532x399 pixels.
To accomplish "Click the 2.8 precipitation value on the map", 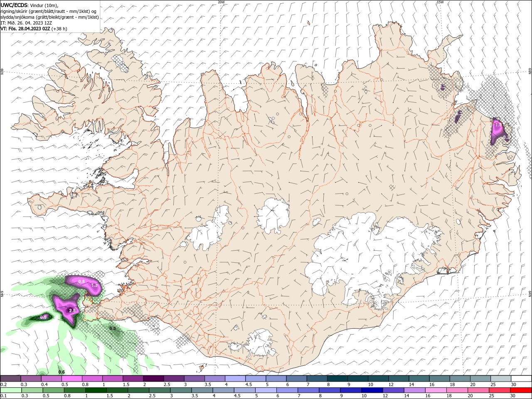I will pyautogui.click(x=72, y=310).
